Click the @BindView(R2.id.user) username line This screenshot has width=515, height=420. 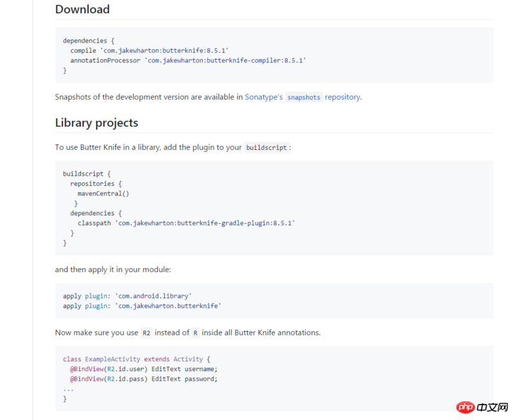pyautogui.click(x=144, y=369)
